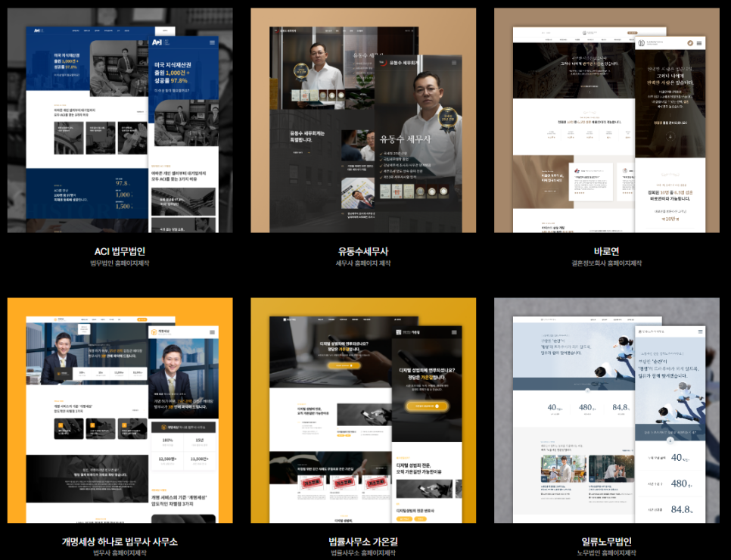The image size is (731, 560).
Task: Click the 'ACI 법무법인' title
Action: click(x=120, y=251)
